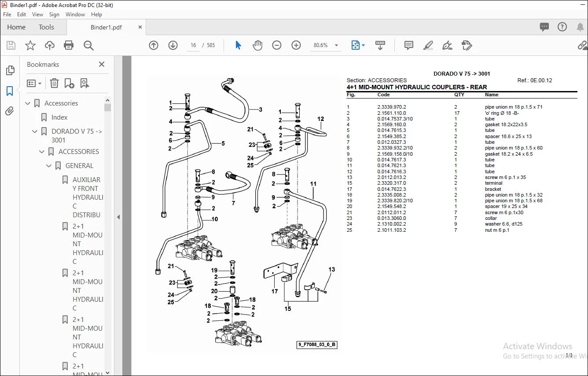Open the 80.6% zoom level dropdown
Screen dimensions: 588x376
336,45
